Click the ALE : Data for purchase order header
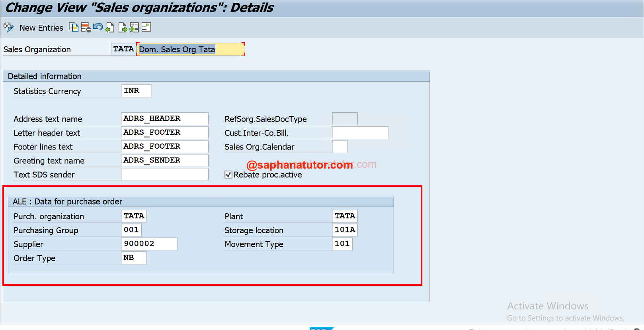Viewport: 644px width, 330px height. [201, 201]
